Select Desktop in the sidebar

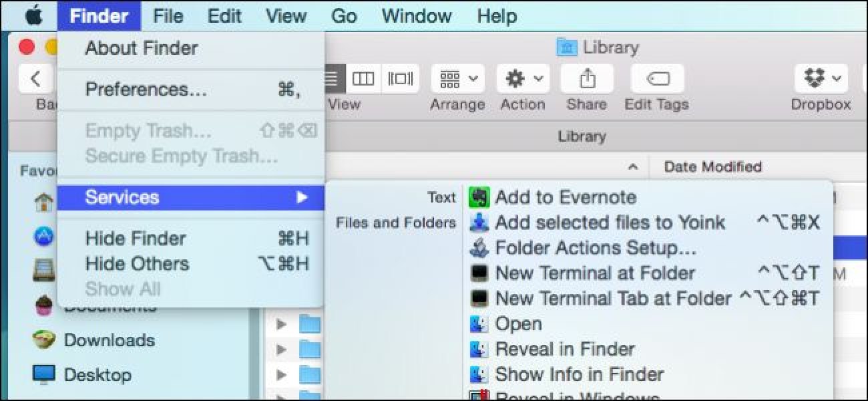pyautogui.click(x=97, y=374)
